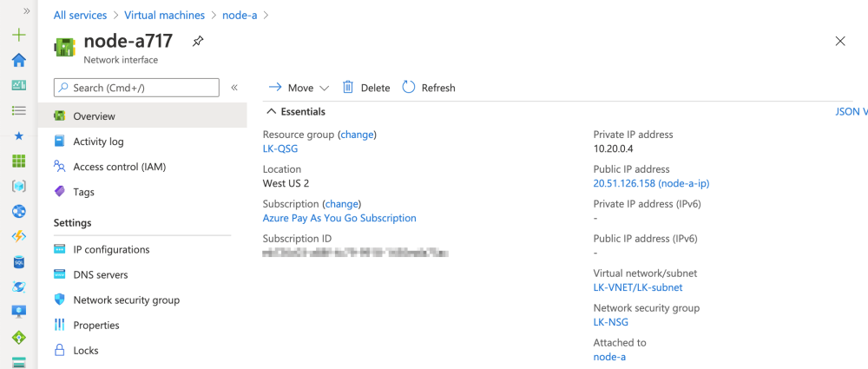
Task: Open Home via the sidebar house icon
Action: (18, 60)
